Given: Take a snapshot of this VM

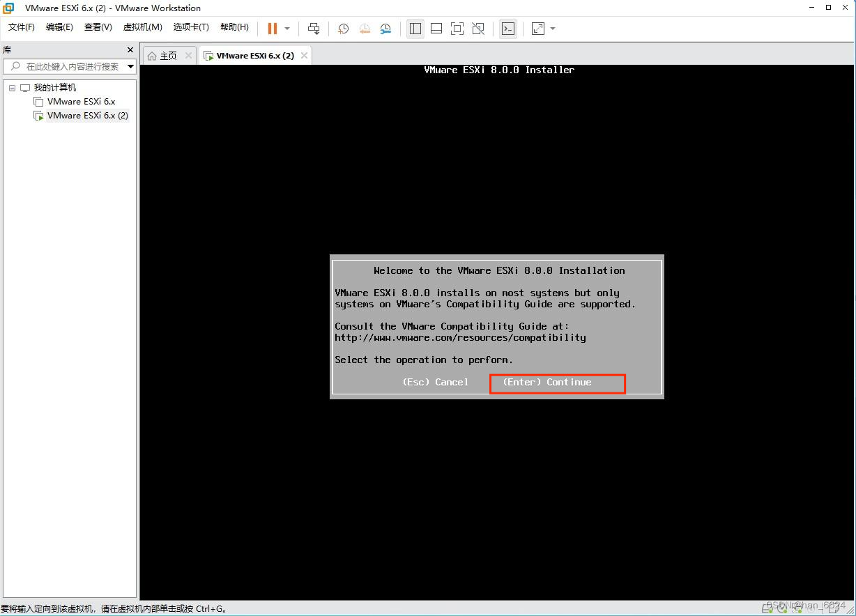Looking at the screenshot, I should click(344, 29).
